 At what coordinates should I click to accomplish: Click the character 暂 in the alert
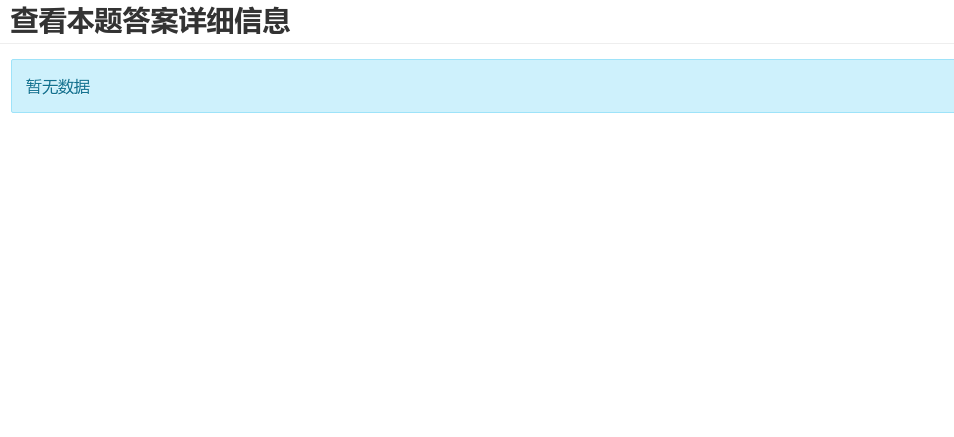tap(34, 87)
